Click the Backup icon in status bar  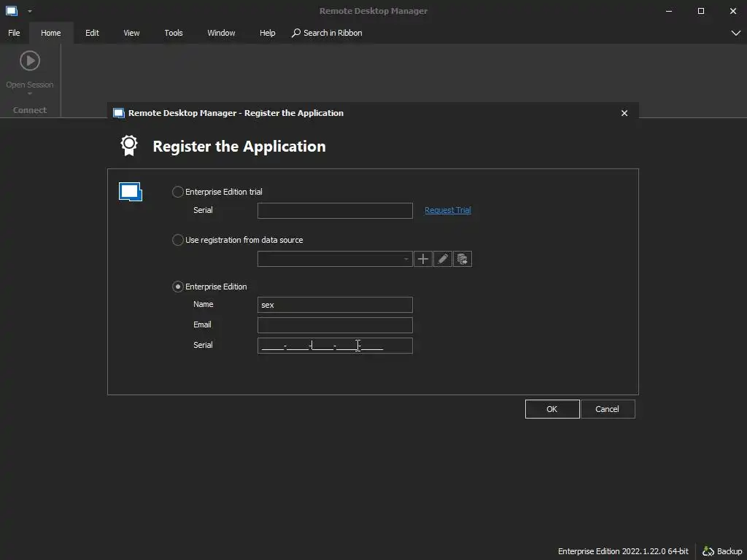708,551
